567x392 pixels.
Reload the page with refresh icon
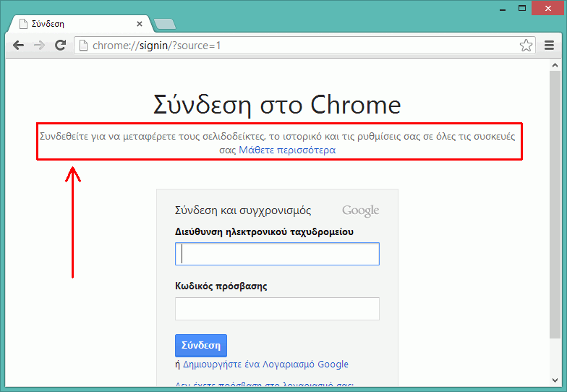(60, 45)
